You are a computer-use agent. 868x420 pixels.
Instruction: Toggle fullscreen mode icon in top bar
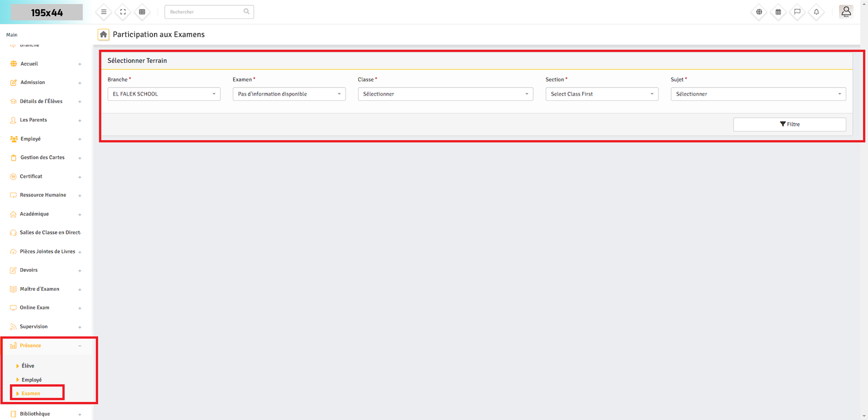point(123,12)
